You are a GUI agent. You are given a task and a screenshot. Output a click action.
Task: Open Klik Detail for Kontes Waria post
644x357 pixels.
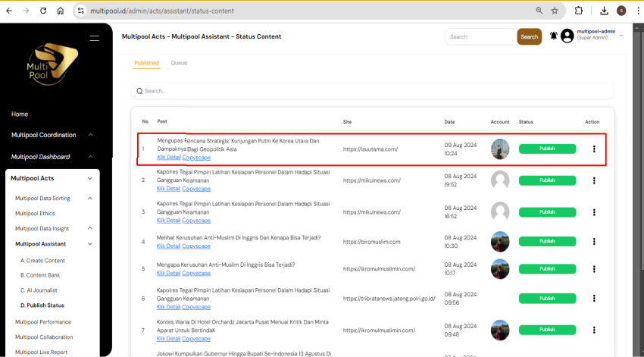point(168,339)
